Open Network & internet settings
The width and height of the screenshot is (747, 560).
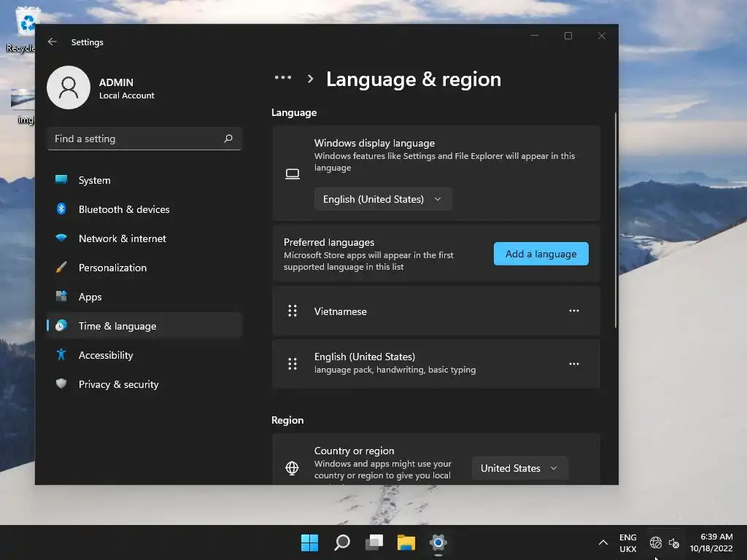pyautogui.click(x=144, y=238)
